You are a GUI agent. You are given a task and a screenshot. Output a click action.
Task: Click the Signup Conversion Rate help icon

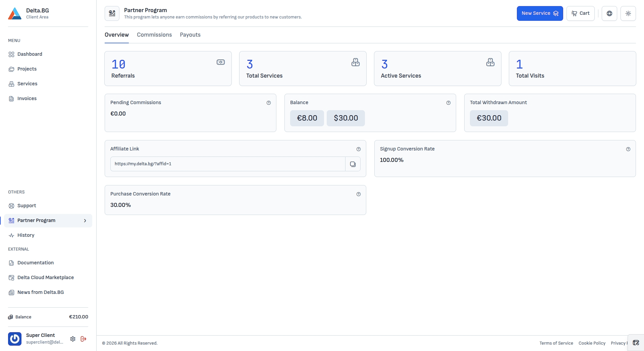628,149
